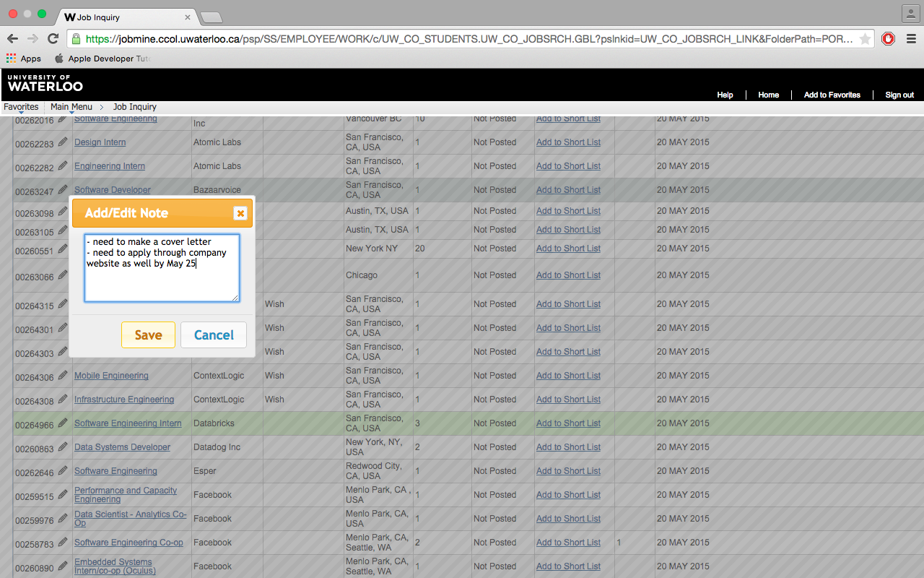Edit note for job 00263066
924x578 pixels.
coord(64,275)
